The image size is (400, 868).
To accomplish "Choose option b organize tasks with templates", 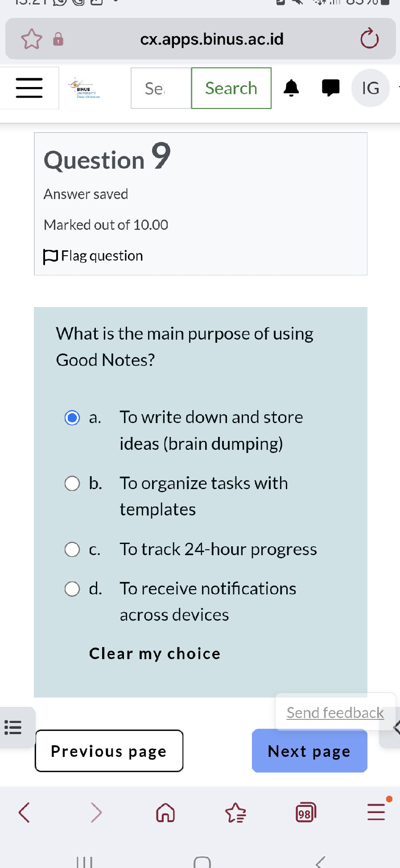I will click(x=72, y=483).
